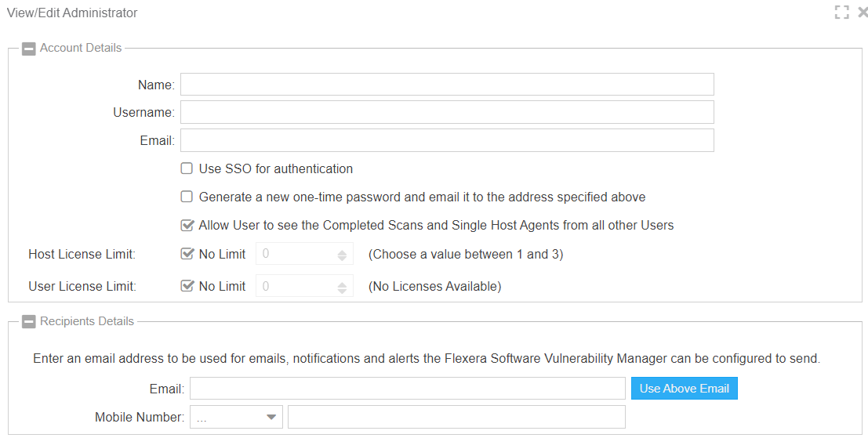
Task: Click the Account Details Email field
Action: 447,140
